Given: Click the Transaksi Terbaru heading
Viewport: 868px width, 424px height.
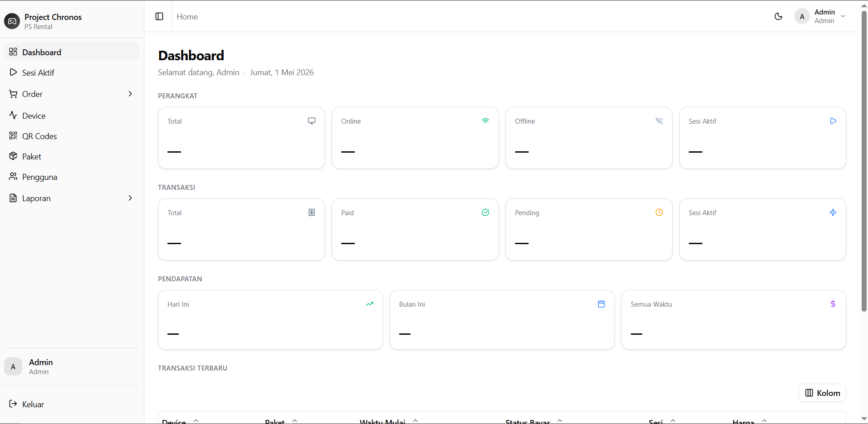Looking at the screenshot, I should pos(193,368).
